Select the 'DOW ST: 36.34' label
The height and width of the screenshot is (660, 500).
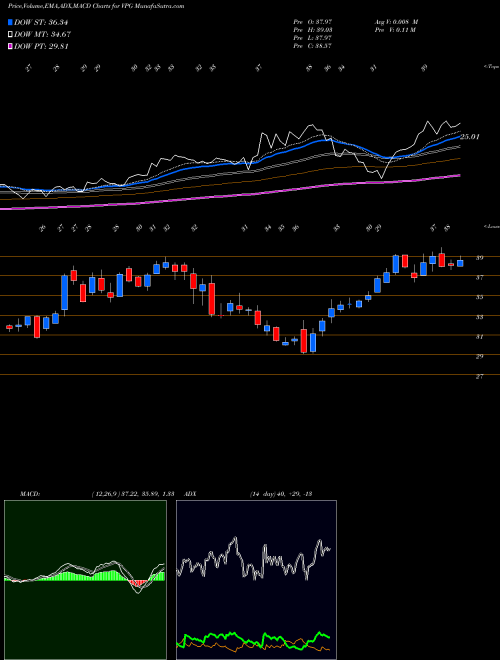41,22
